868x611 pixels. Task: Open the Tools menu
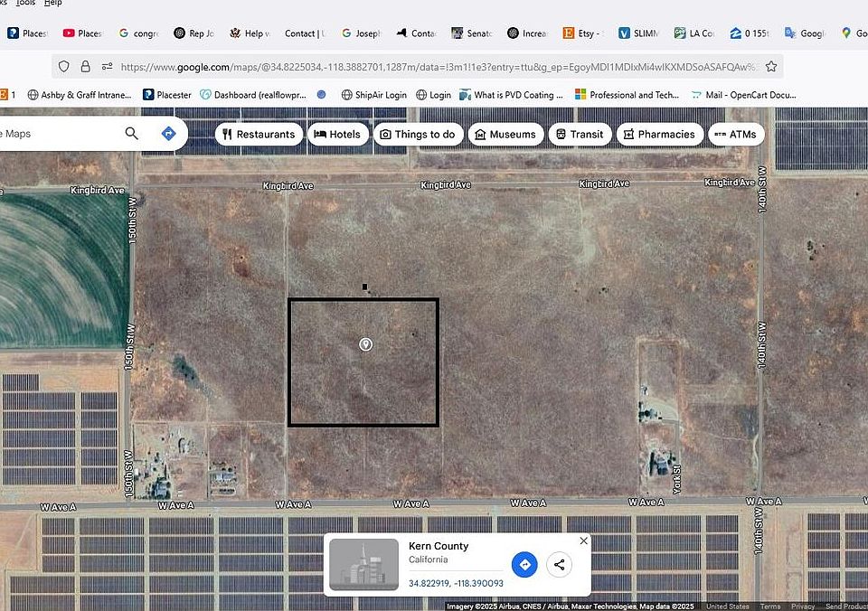25,3
